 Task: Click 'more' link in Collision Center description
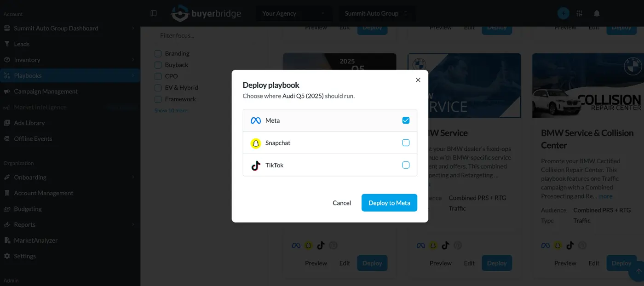coord(605,196)
